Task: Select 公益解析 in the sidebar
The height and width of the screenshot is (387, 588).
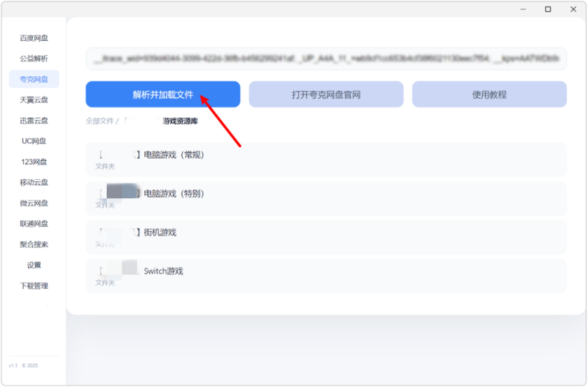Action: (x=34, y=59)
